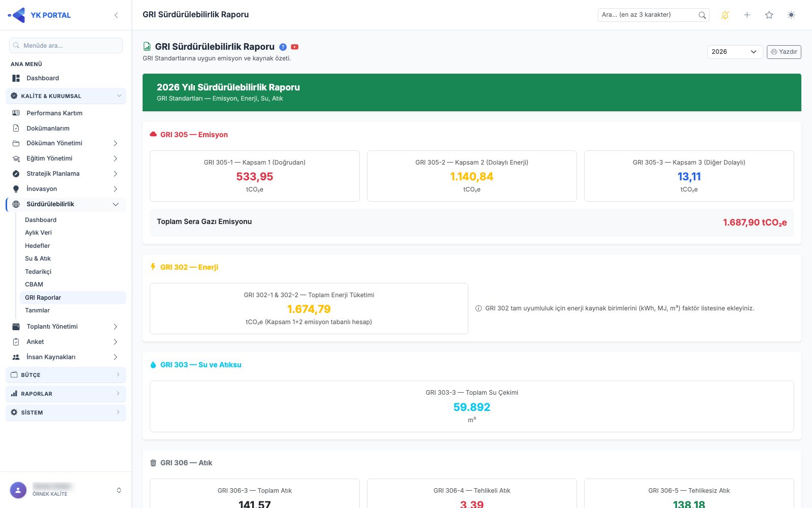Image resolution: width=812 pixels, height=508 pixels.
Task: Open the user account switcher arrows
Action: click(119, 490)
